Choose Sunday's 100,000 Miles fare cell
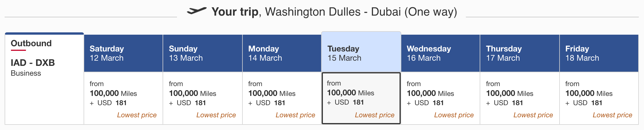This screenshot has height=130, width=644. (203, 98)
